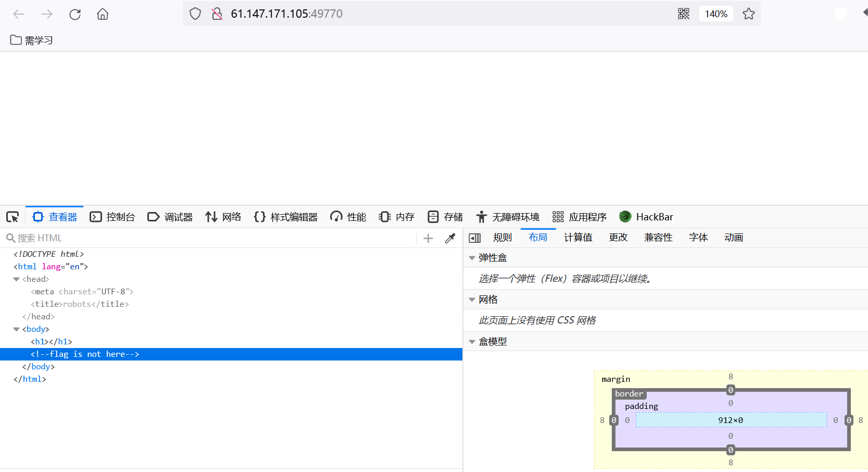Edit the left margin value 8
Image resolution: width=868 pixels, height=472 pixels.
(602, 420)
